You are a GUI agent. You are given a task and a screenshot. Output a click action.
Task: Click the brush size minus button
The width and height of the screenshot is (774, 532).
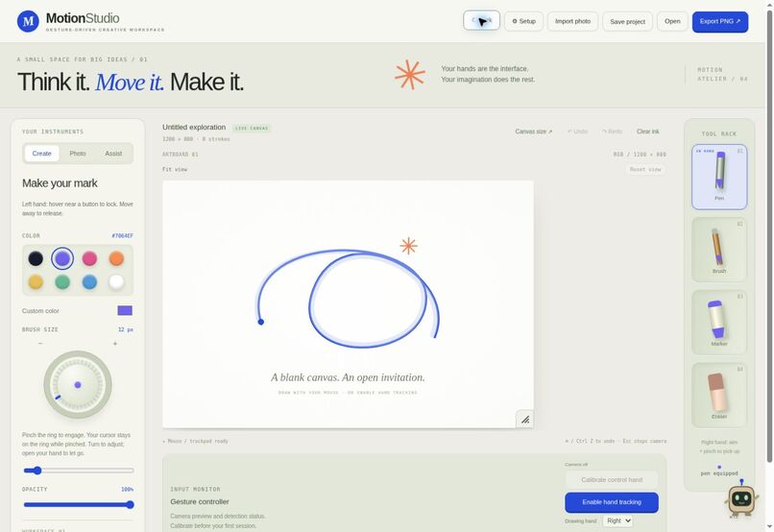40,343
